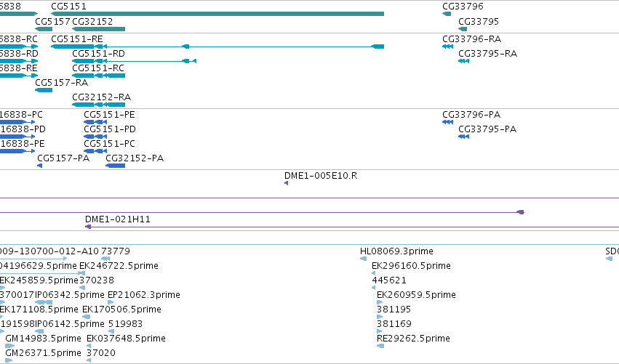Open transcript CG5151-RE label
The image size is (619, 364).
point(77,39)
